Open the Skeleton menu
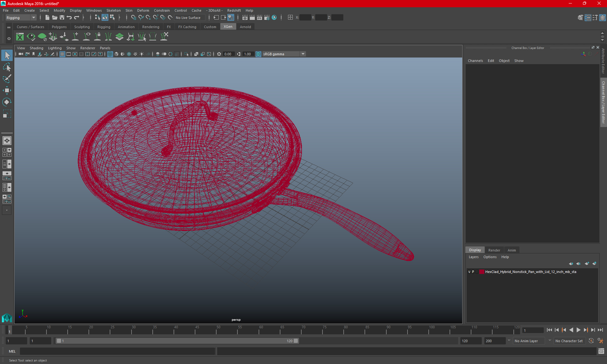This screenshot has height=364, width=607. pos(113,10)
